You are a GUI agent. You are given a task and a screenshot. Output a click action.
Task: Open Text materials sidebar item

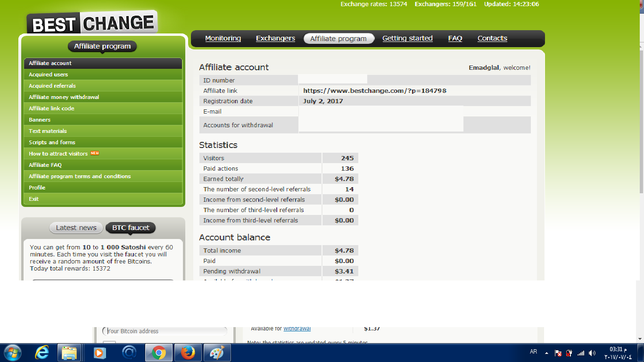[x=103, y=131]
